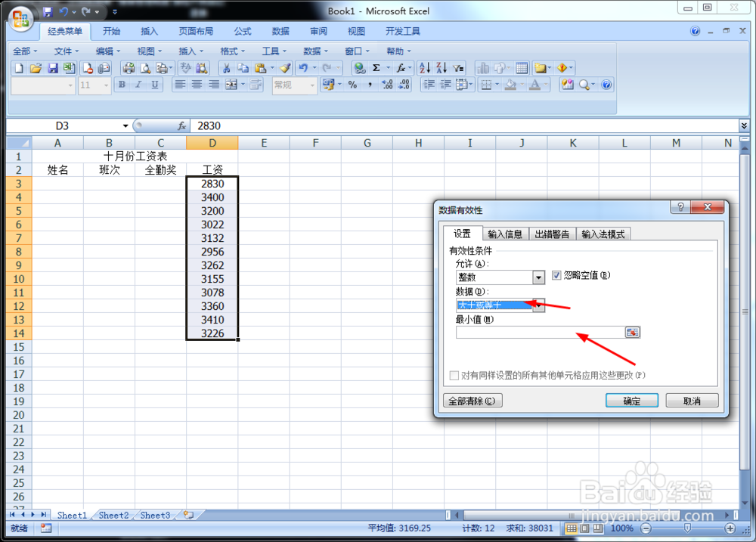Click the Paste clipboard icon
756x542 pixels.
pyautogui.click(x=260, y=68)
